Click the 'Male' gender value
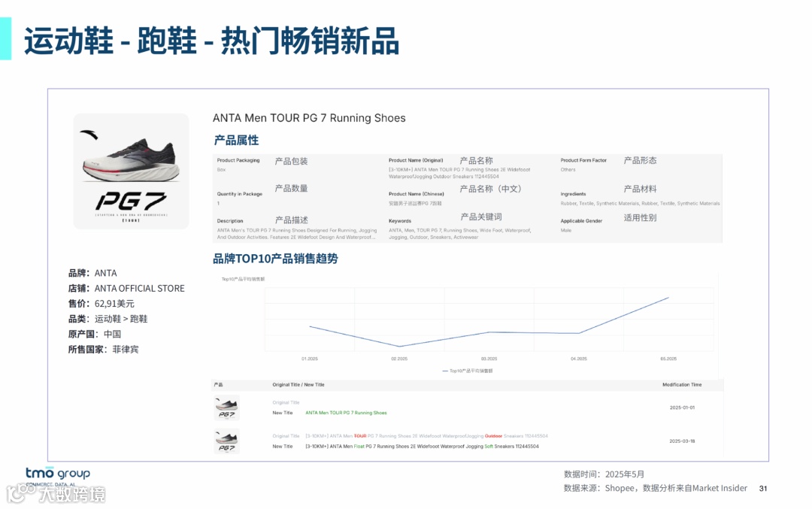 point(566,230)
